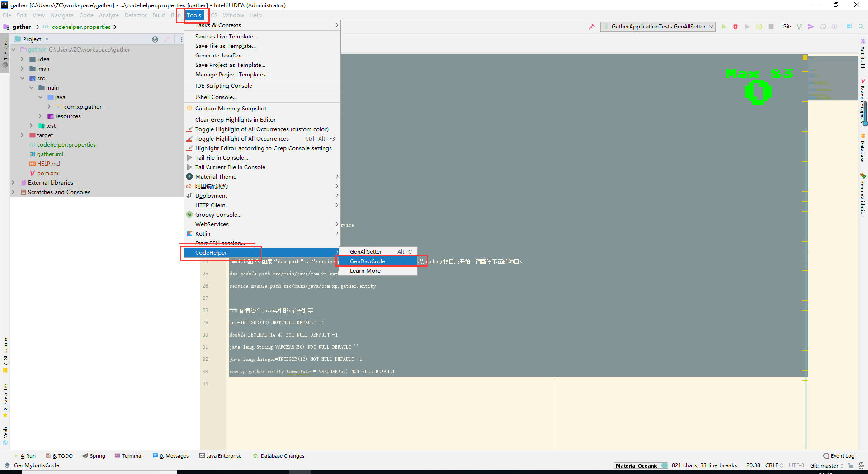This screenshot has height=474, width=868.
Task: Click Git update project branch icon
Action: [x=799, y=27]
